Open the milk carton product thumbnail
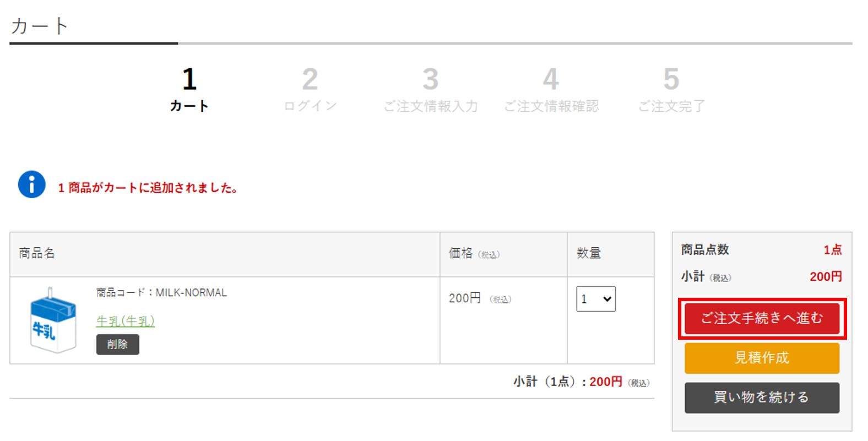This screenshot has width=868, height=441. pyautogui.click(x=52, y=320)
